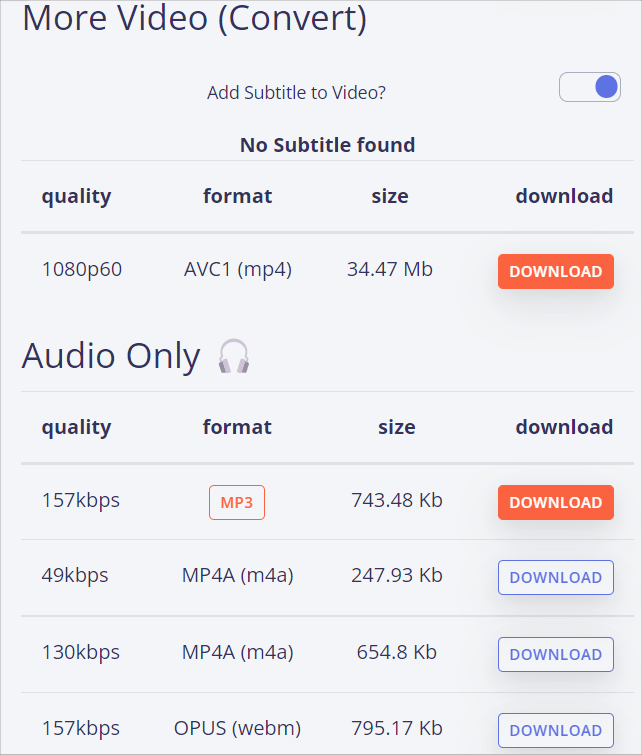Download the 49kbps MP4A m4a audio
The height and width of the screenshot is (755, 642).
point(556,577)
